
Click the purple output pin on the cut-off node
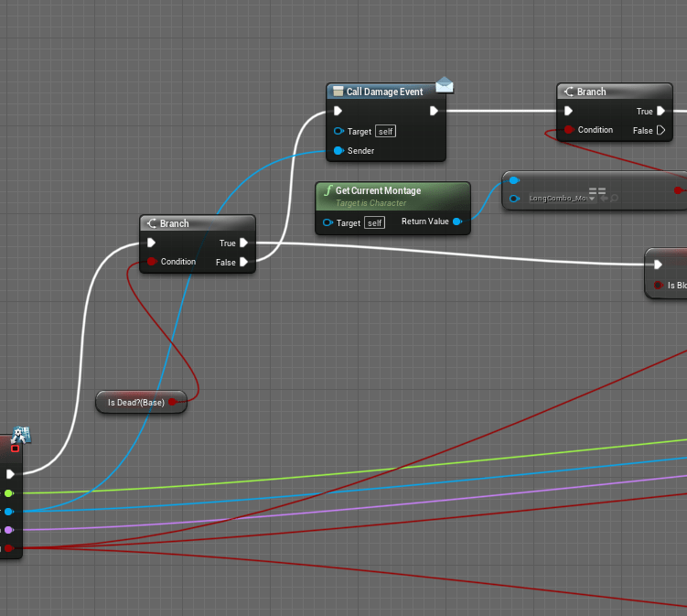click(x=9, y=529)
